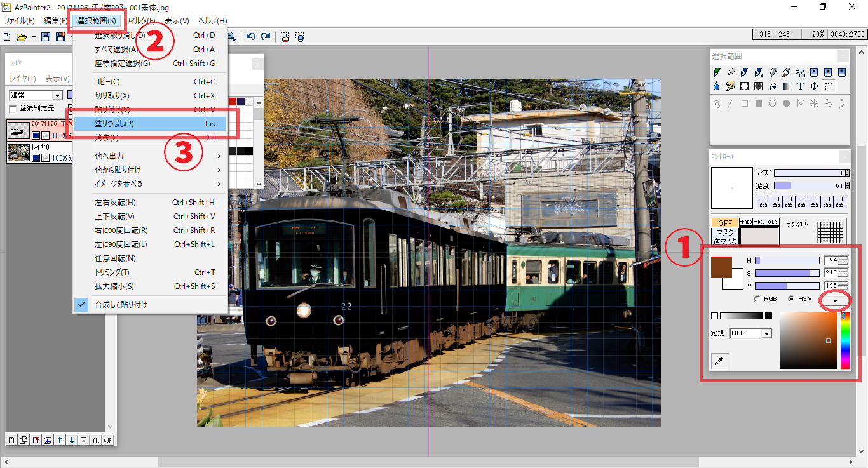
Task: Click the open folder icon in toolbar
Action: click(21, 37)
